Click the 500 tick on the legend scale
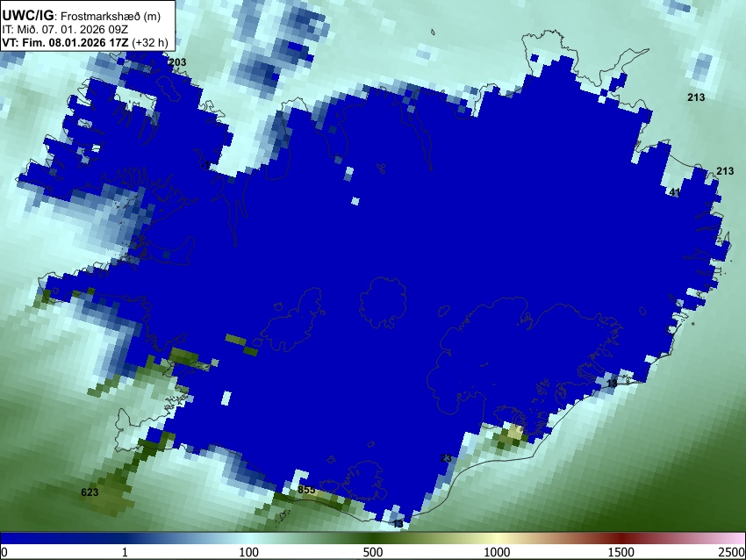This screenshot has width=746, height=560. click(372, 552)
